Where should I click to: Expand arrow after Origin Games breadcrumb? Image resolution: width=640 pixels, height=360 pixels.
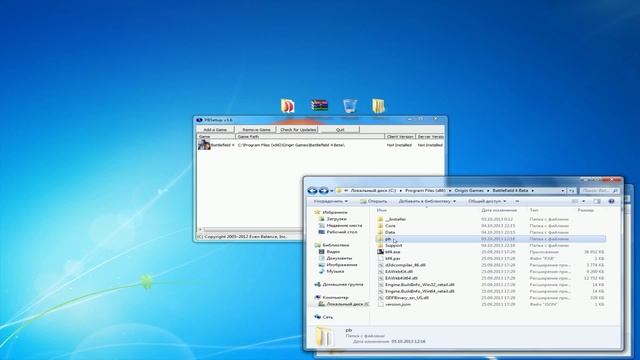488,191
